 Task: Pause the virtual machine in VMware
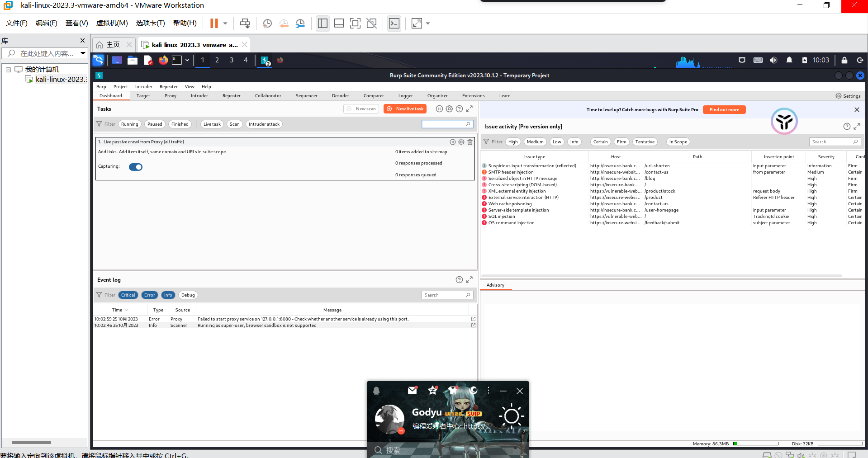(214, 23)
